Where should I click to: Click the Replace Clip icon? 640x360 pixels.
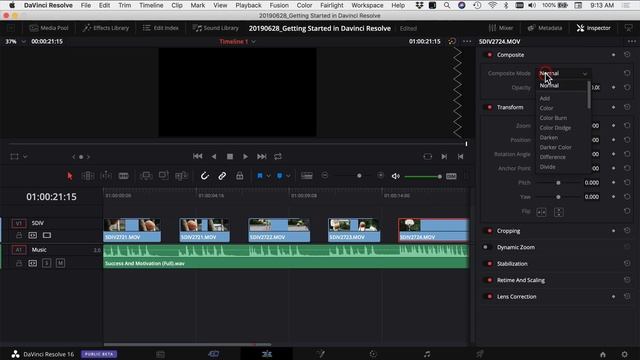pos(181,176)
